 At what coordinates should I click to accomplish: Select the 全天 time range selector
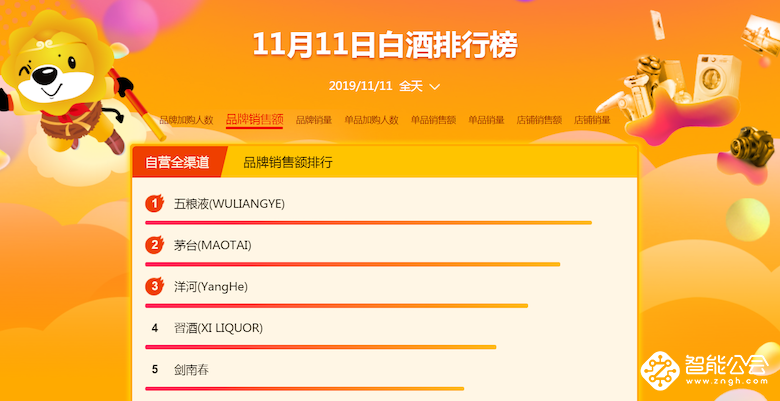click(411, 87)
